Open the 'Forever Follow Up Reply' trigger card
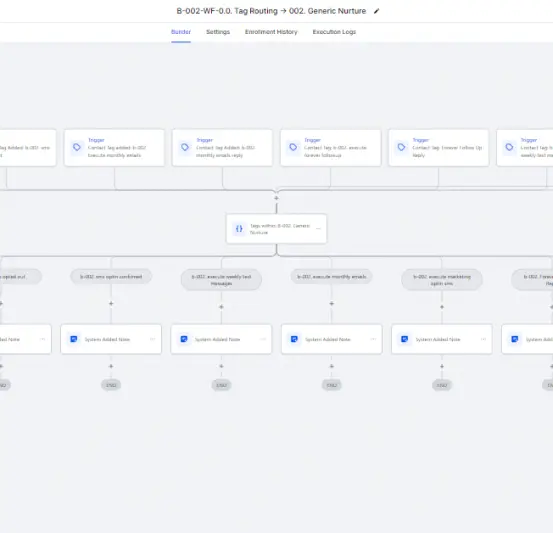 click(439, 147)
